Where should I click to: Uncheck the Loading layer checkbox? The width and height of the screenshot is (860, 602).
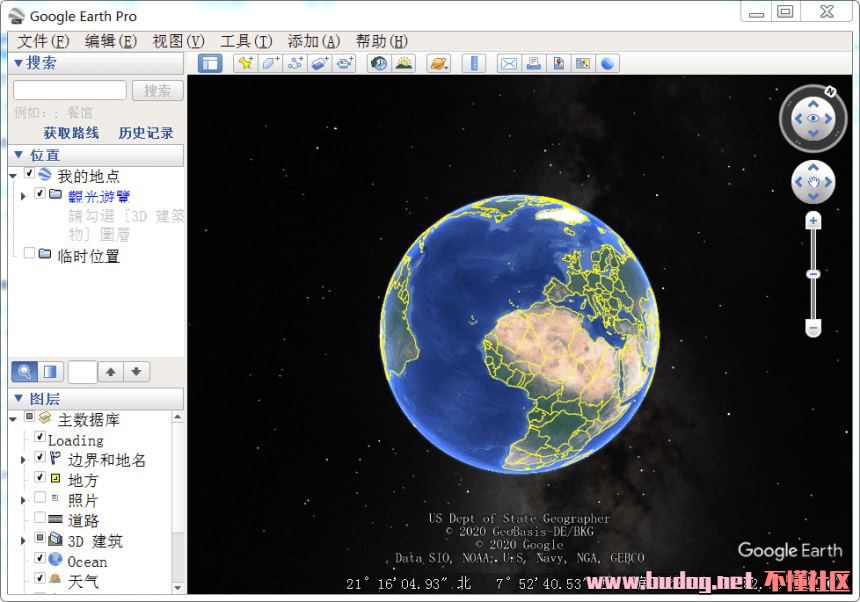[39, 436]
